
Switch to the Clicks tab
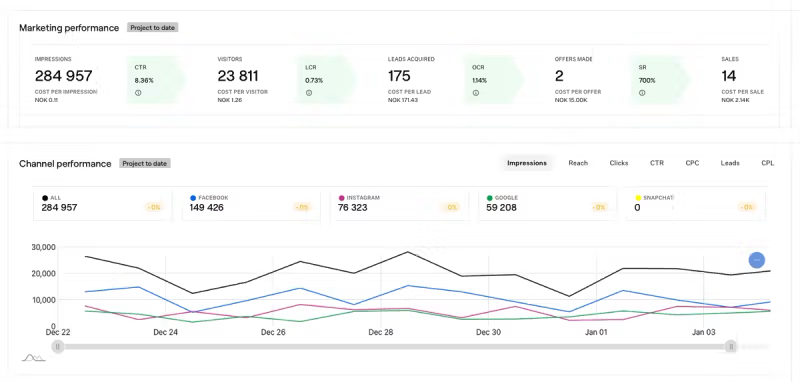tap(619, 163)
